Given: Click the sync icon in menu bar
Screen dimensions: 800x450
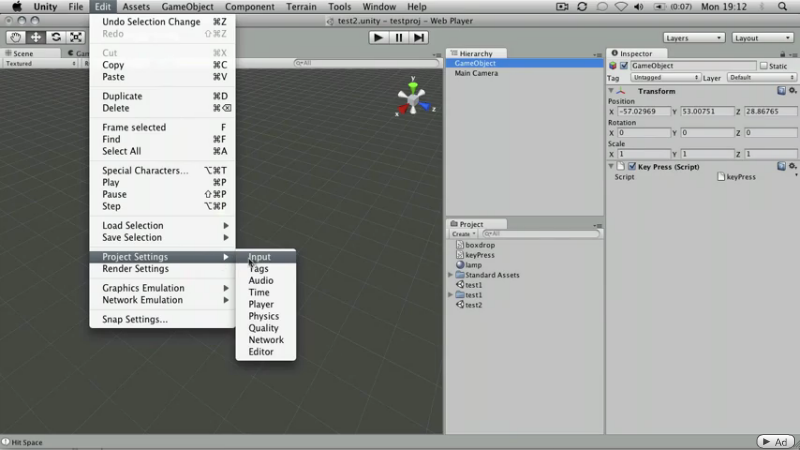Looking at the screenshot, I should point(582,7).
